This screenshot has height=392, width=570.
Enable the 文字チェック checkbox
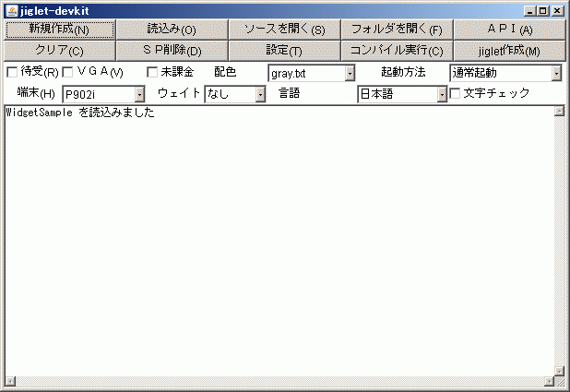pyautogui.click(x=455, y=93)
